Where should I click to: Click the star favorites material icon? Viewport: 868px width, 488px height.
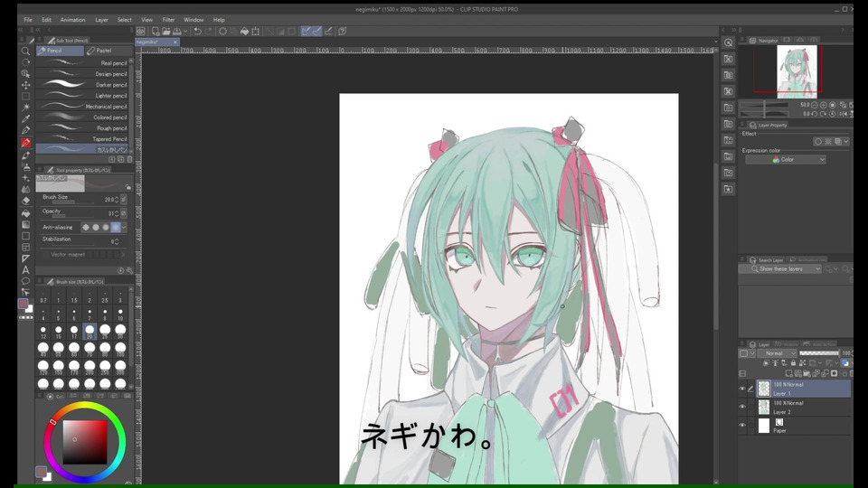tap(729, 189)
